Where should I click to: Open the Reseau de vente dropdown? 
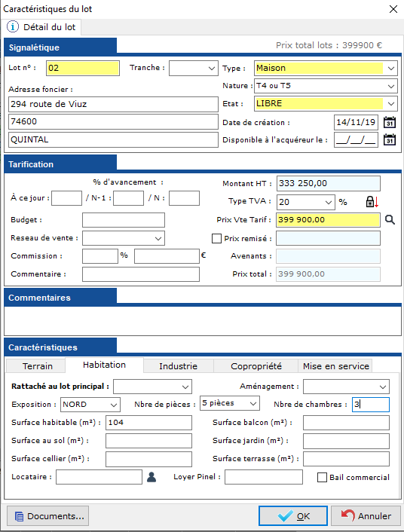pos(124,238)
